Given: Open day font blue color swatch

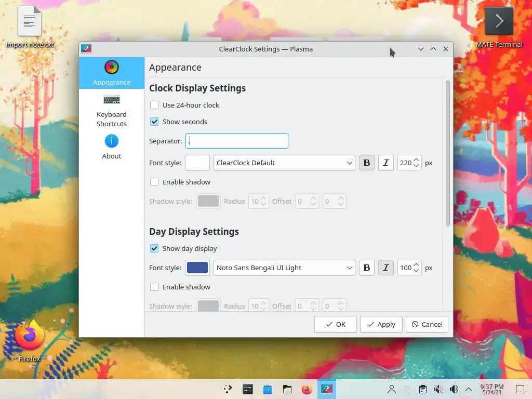Looking at the screenshot, I should coord(197,268).
